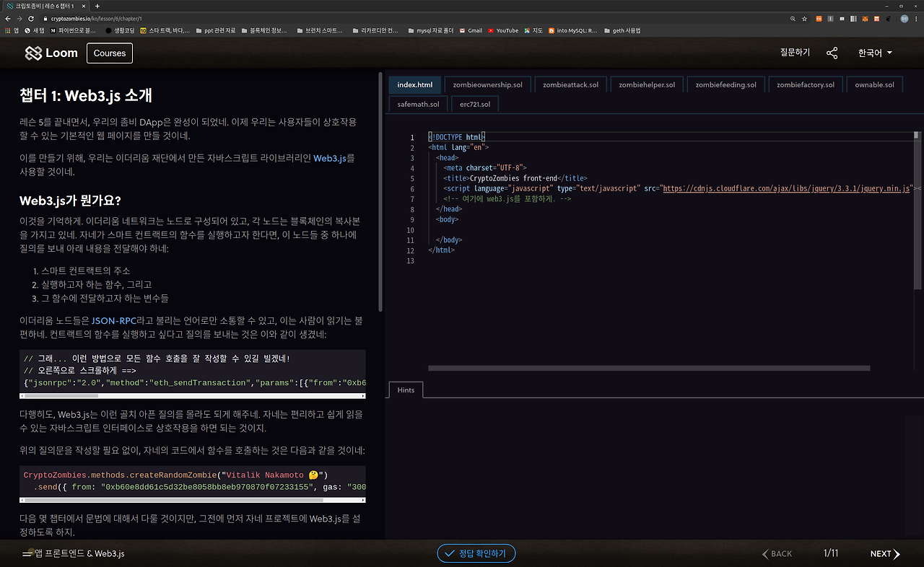Click the heading 'Web3.js가 뭔가요?'

point(70,201)
